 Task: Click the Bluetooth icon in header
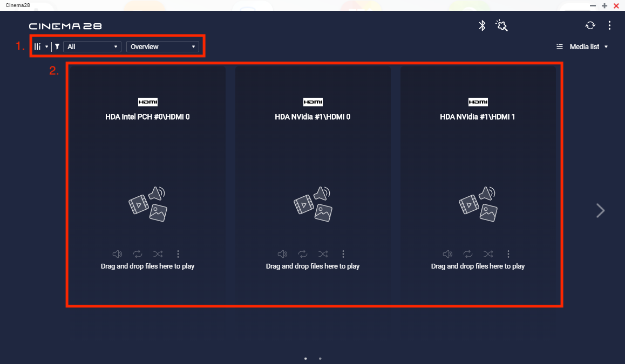(483, 25)
